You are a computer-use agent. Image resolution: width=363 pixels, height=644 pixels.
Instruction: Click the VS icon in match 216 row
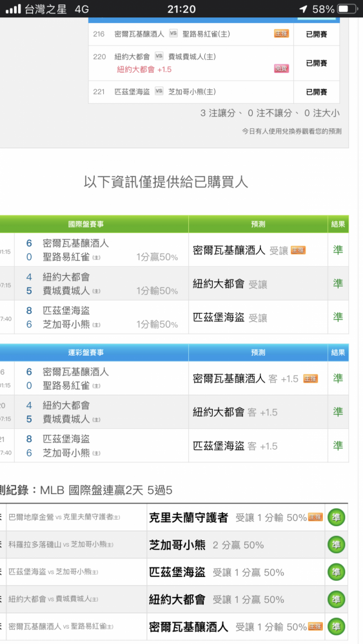click(x=173, y=33)
